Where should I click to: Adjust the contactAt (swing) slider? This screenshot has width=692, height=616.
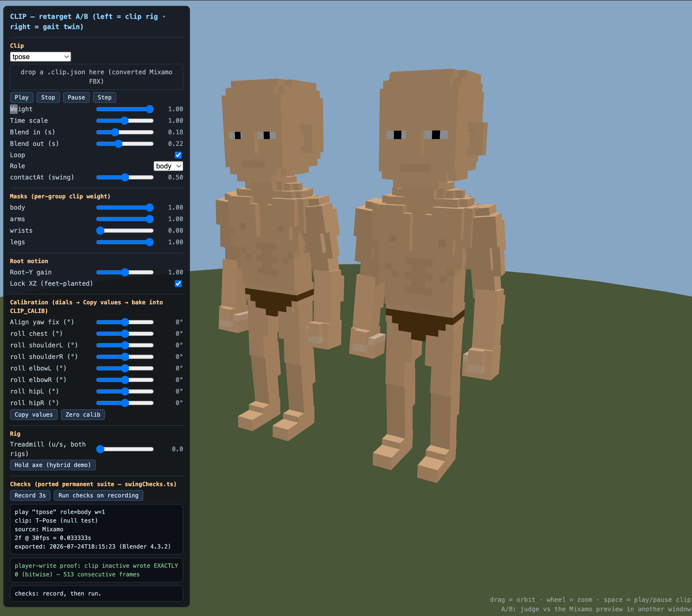point(125,177)
